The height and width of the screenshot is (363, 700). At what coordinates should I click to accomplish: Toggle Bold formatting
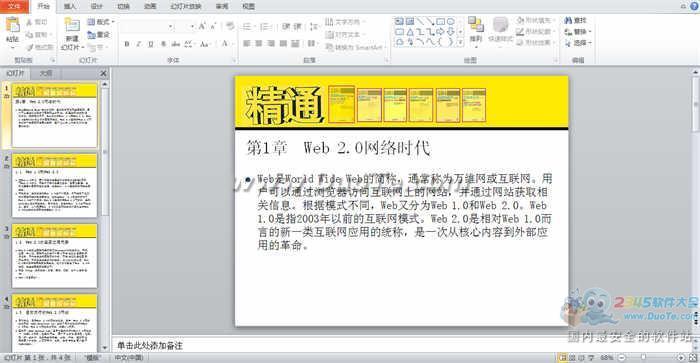click(x=127, y=44)
